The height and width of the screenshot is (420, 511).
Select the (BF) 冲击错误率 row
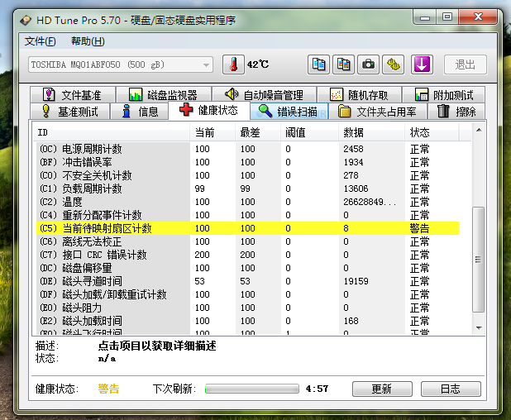[248, 162]
